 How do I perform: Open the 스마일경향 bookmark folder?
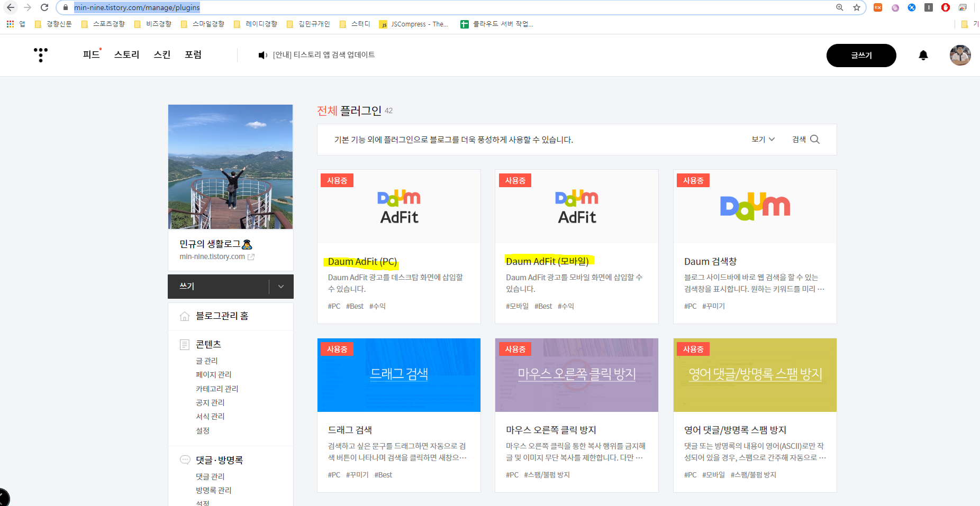(x=203, y=24)
